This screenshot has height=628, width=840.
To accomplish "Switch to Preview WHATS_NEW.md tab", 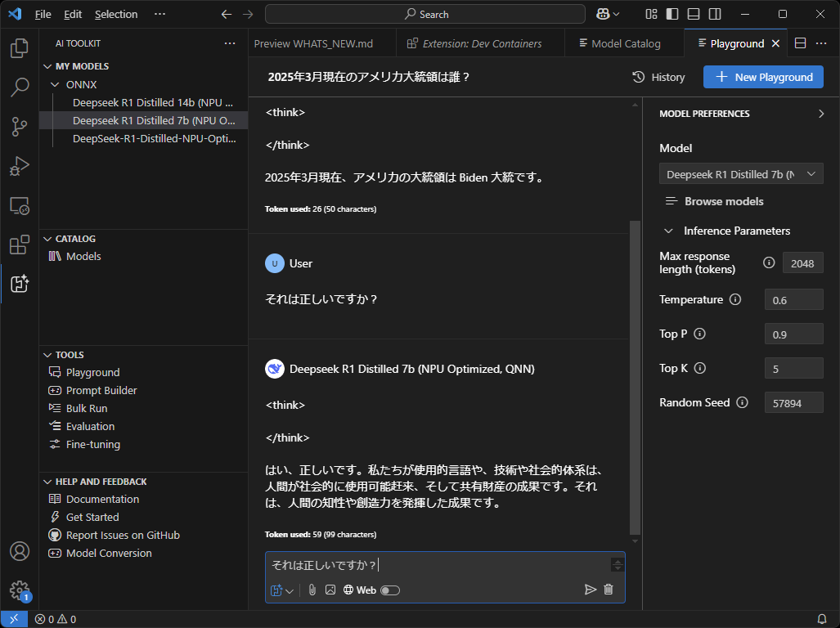I will coord(322,43).
